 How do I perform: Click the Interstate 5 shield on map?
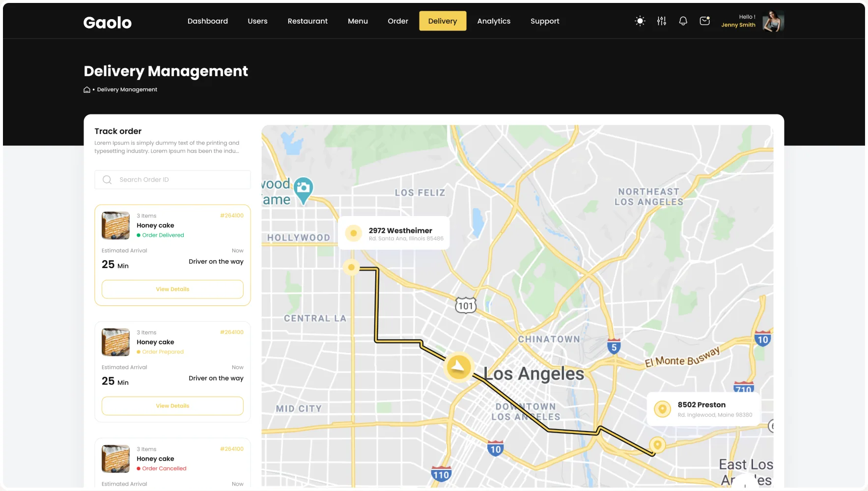point(614,347)
